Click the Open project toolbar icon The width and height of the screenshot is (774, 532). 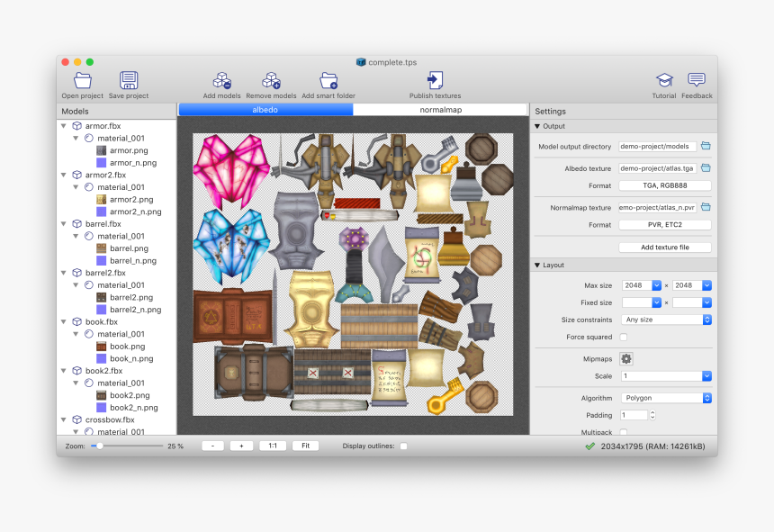(x=83, y=80)
